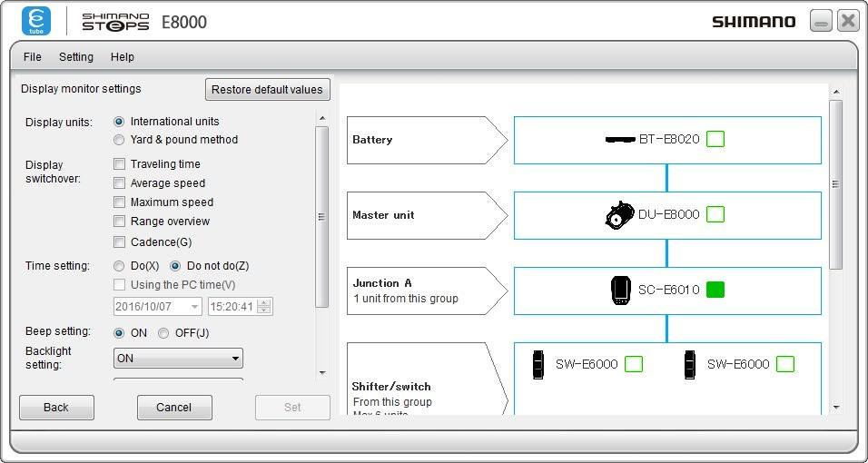Screen dimensions: 868x463
Task: Click the time spinner arrows
Action: (264, 306)
